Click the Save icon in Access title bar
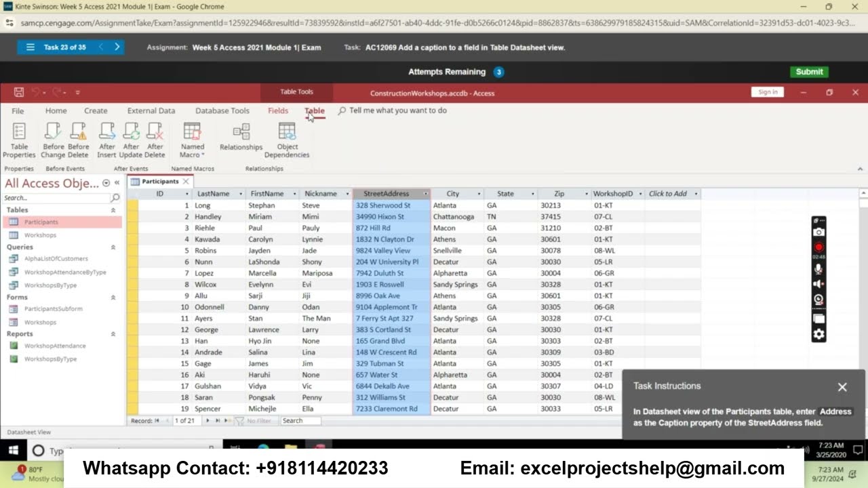Image resolution: width=868 pixels, height=488 pixels. tap(19, 92)
